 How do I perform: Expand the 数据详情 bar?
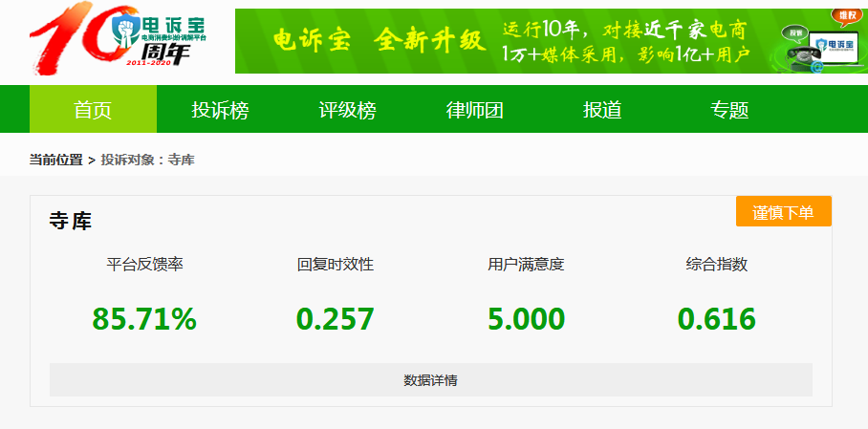click(x=431, y=380)
